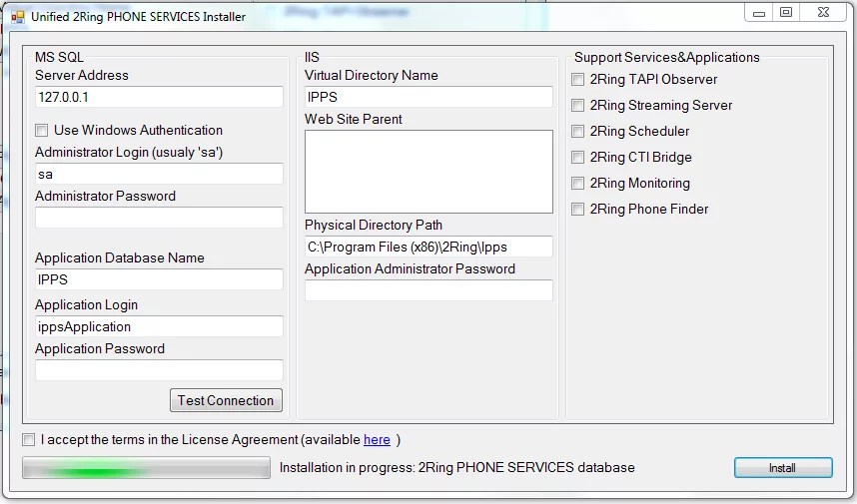Accept the License Agreement terms checkbox
The height and width of the screenshot is (504, 857).
(x=28, y=439)
